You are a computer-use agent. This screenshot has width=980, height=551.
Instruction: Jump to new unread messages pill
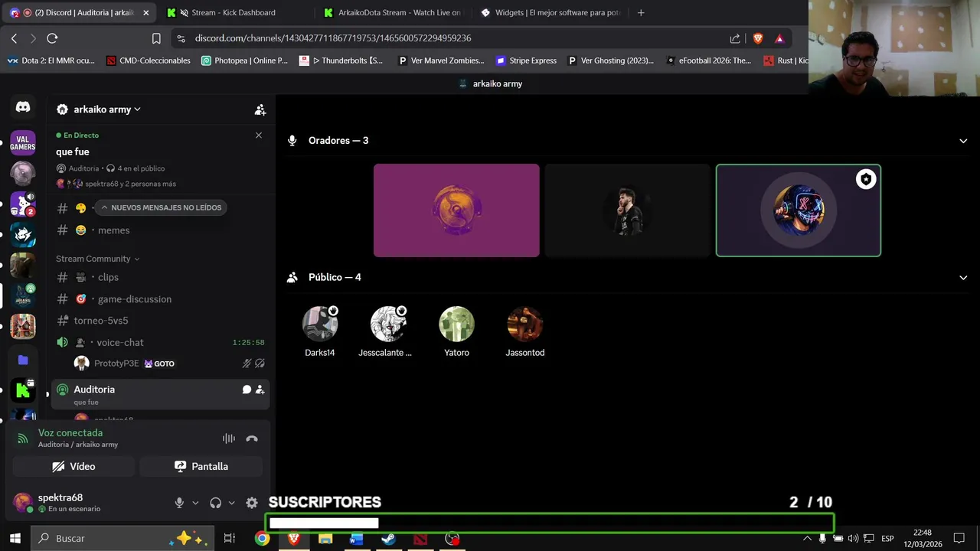point(161,207)
